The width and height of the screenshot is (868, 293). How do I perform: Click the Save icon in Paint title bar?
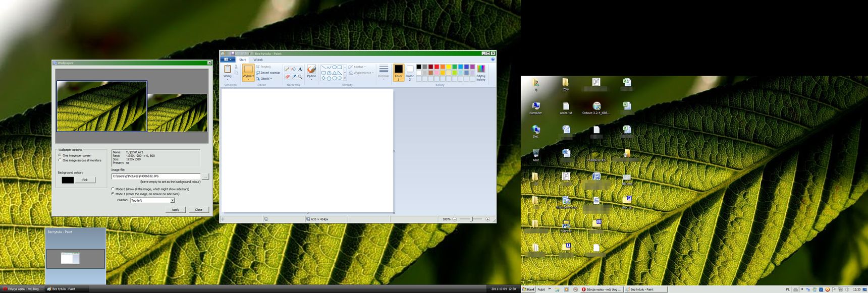233,53
